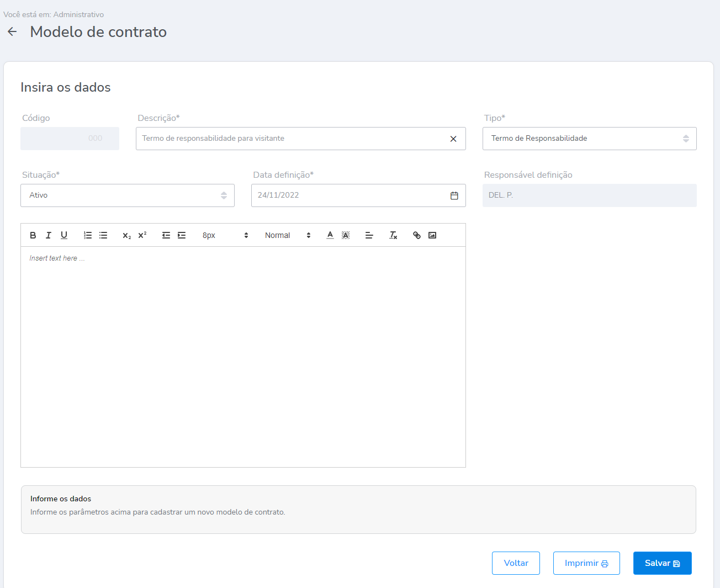Clear the Descrição field with X
The height and width of the screenshot is (588, 720).
coord(453,139)
